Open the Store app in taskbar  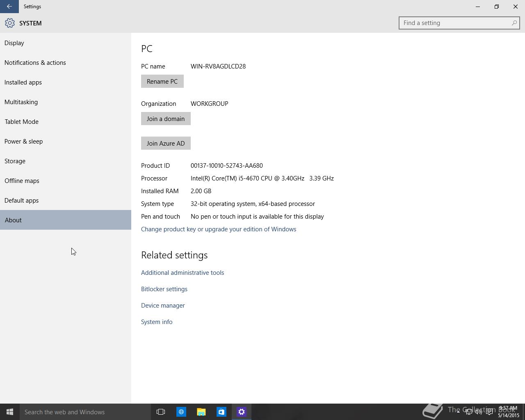pos(221,412)
